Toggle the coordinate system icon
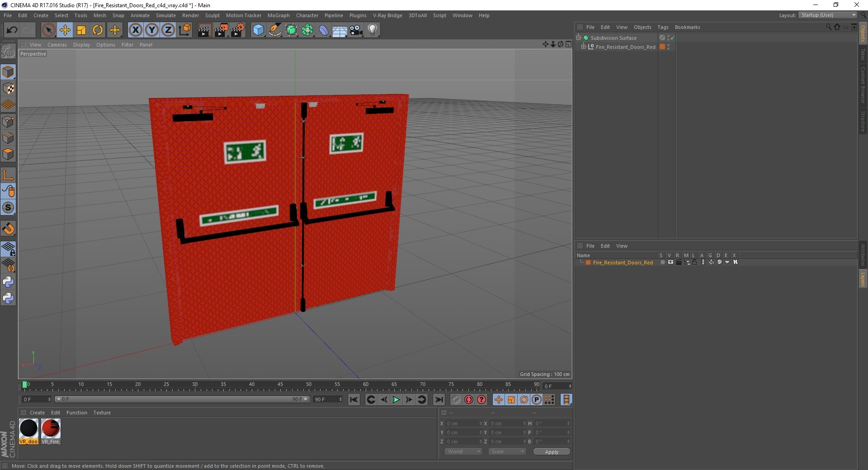The height and width of the screenshot is (470, 868). click(x=184, y=30)
